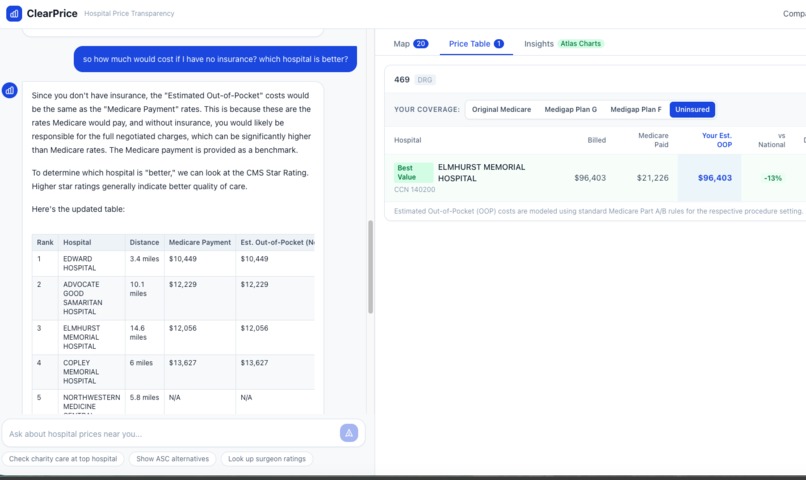Click the ClearPrice title text
The image size is (806, 480).
point(52,13)
